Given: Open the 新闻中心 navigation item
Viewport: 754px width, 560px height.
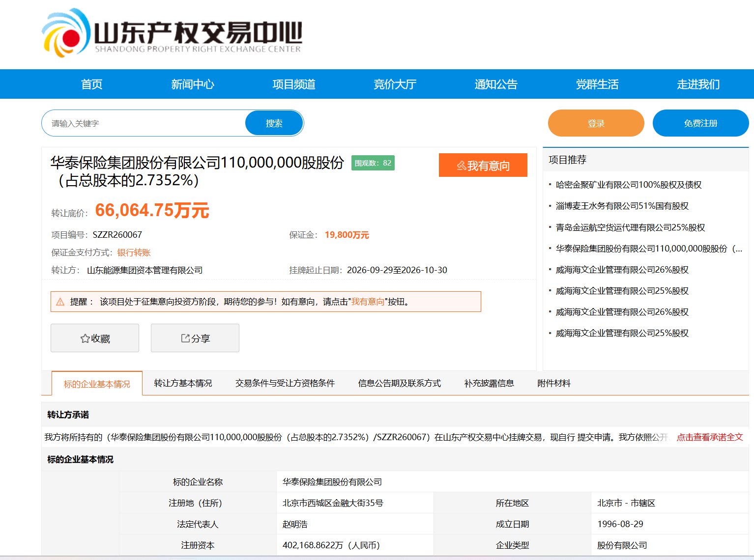Looking at the screenshot, I should click(x=193, y=84).
